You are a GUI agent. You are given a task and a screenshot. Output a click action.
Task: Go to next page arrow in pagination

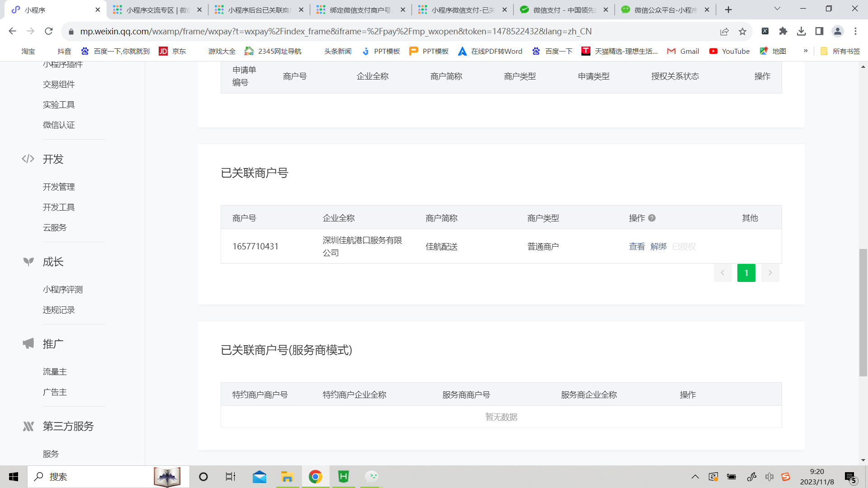click(x=770, y=273)
